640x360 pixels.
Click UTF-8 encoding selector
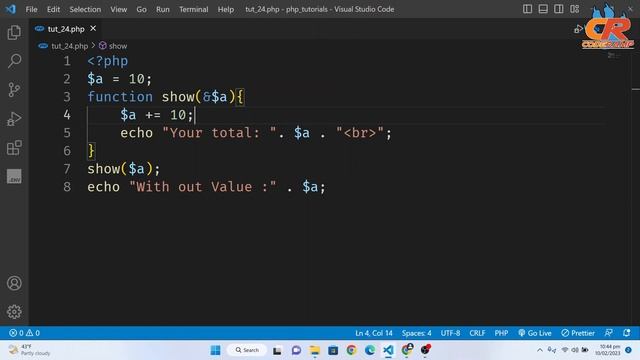[450, 333]
